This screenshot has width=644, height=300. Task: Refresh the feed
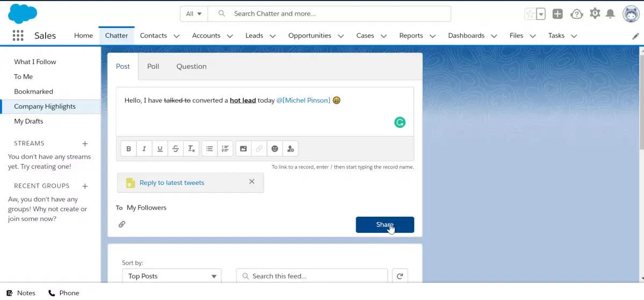click(400, 276)
